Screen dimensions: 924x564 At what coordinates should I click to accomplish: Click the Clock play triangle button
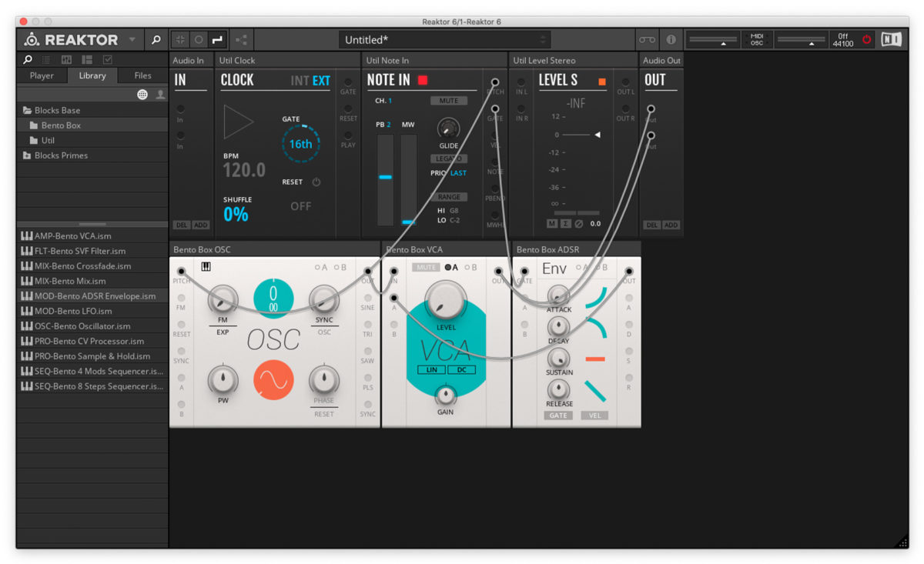pyautogui.click(x=238, y=122)
